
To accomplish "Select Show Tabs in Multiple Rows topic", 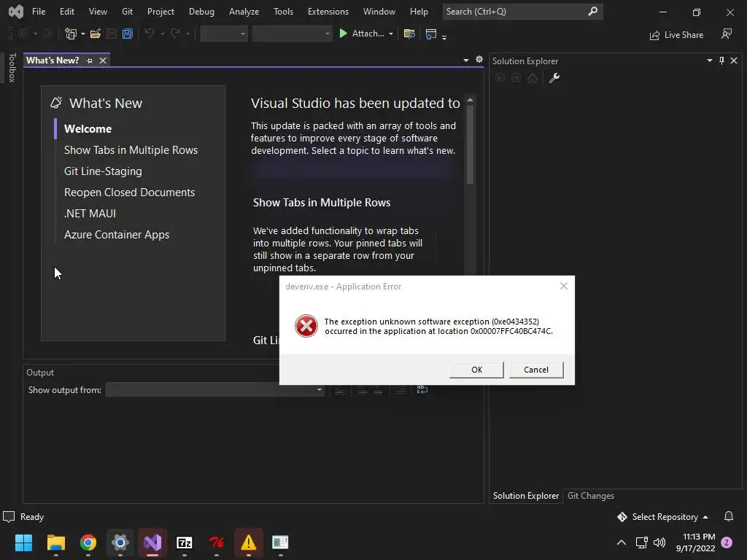I will (131, 150).
